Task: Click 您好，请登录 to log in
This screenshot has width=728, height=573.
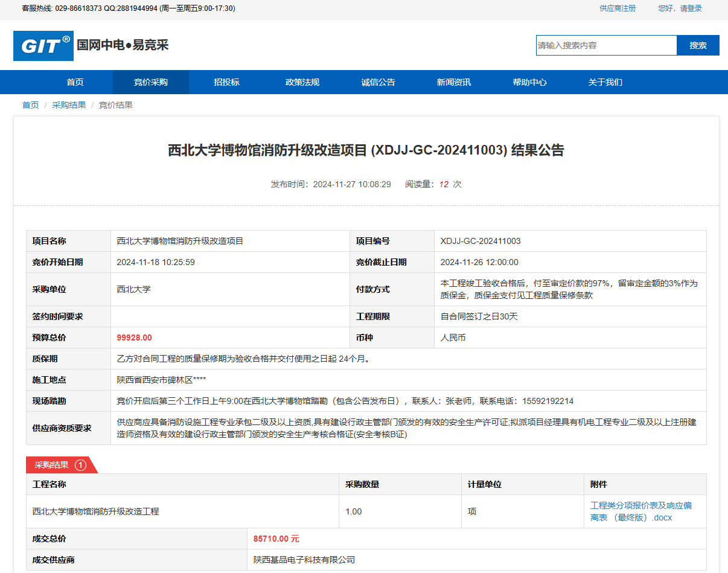Action: tap(680, 8)
